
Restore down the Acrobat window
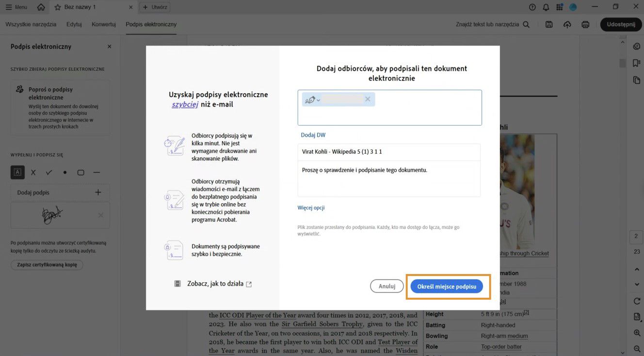[x=615, y=7]
